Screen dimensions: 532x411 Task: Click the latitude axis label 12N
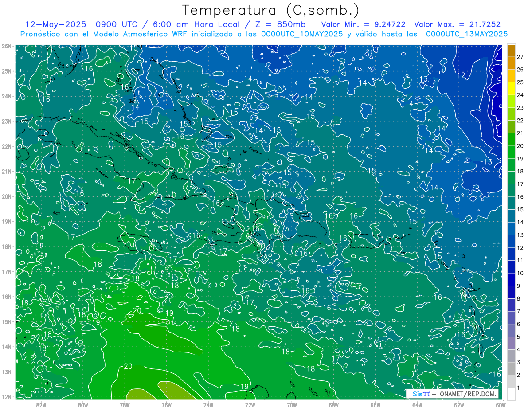[x=7, y=397]
